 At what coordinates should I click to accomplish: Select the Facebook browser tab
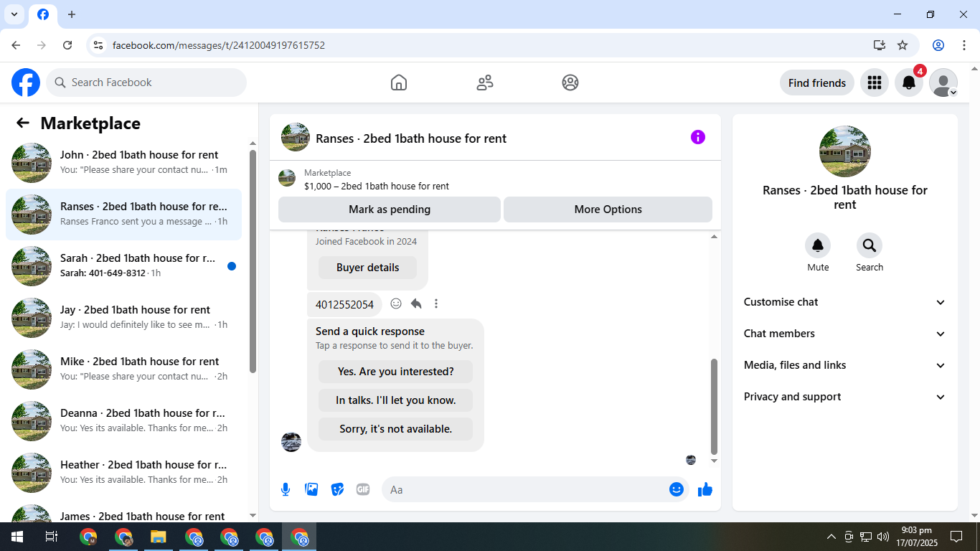pos(43,14)
